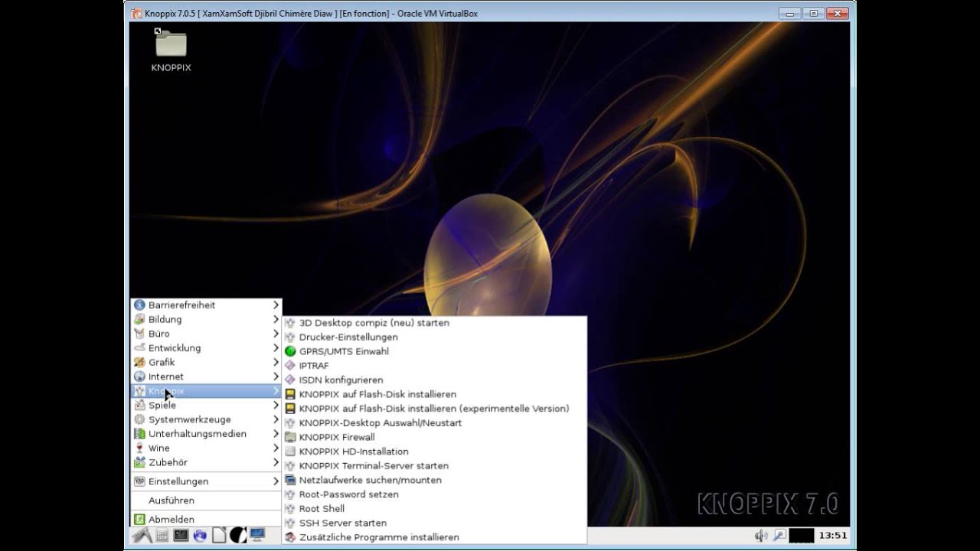Open the Zubehör category
The height and width of the screenshot is (551, 980).
[206, 462]
